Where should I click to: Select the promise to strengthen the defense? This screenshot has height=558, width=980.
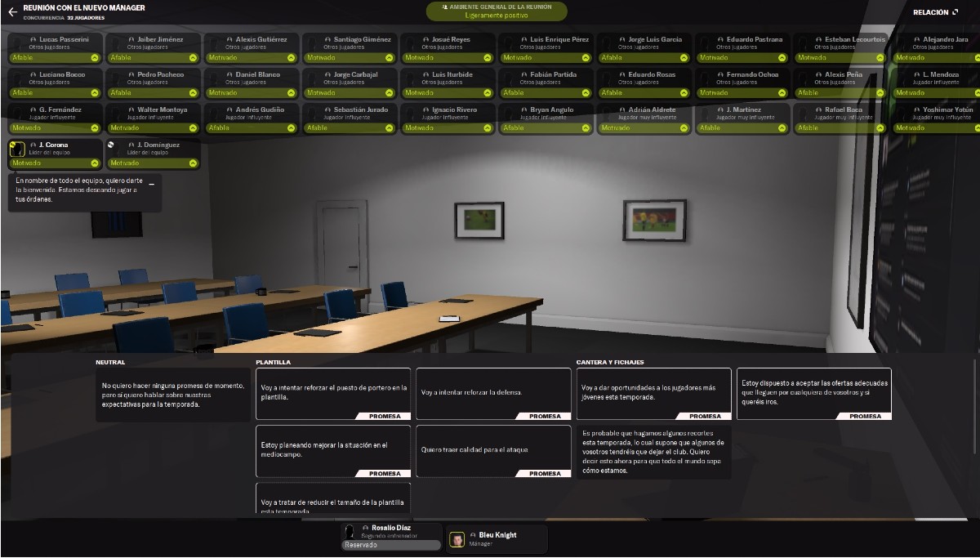tap(492, 393)
